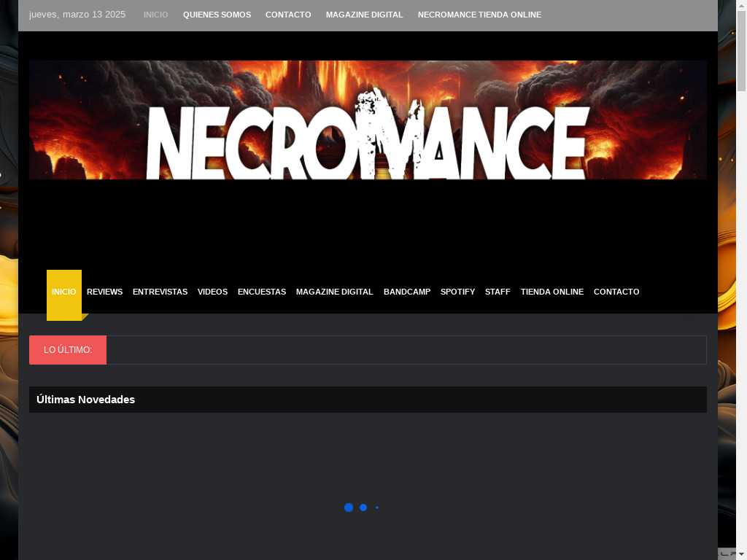Open SPOTIFY link in navigation
The image size is (747, 560).
457,292
